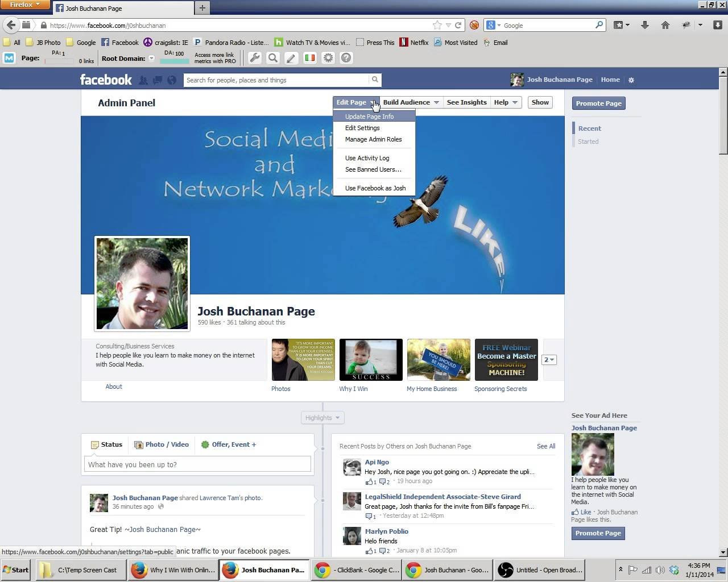This screenshot has width=728, height=582.
Task: Expand the Build Audience dropdown
Action: tap(411, 102)
